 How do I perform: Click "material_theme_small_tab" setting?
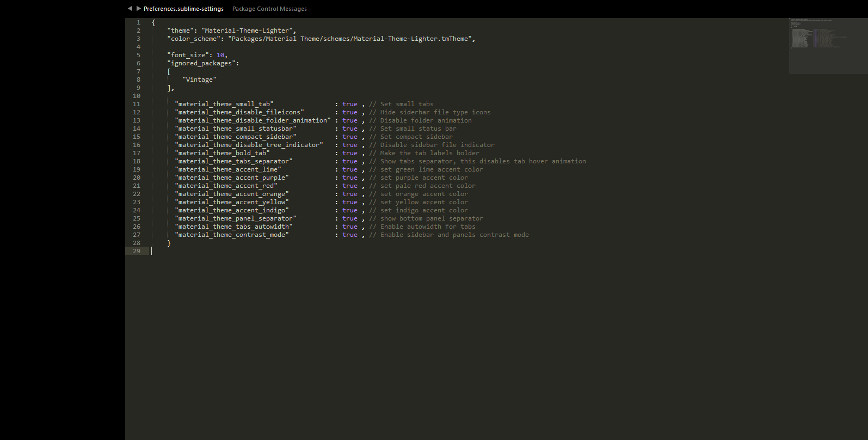tap(224, 104)
